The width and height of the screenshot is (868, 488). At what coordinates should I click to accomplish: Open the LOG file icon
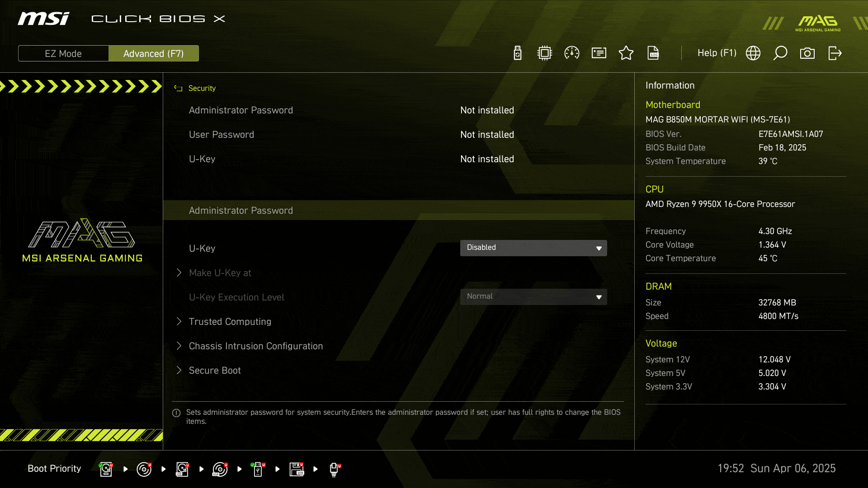coord(653,53)
